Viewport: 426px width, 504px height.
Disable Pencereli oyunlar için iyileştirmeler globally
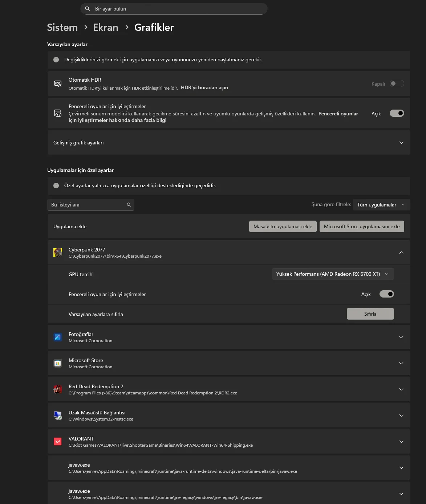(397, 113)
